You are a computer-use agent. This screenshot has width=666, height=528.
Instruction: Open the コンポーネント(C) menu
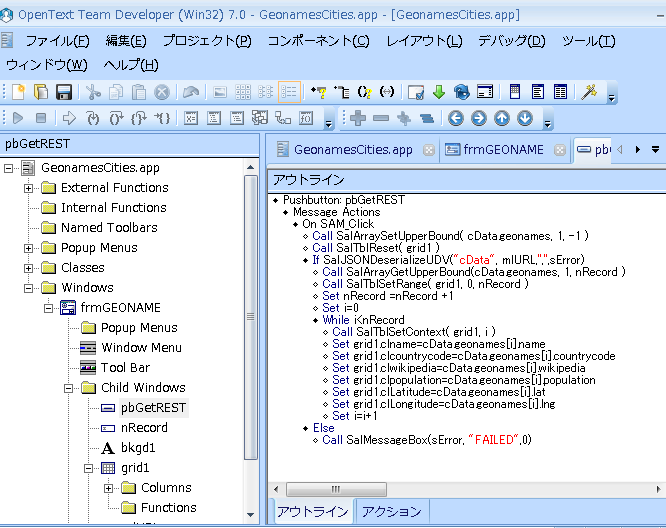coord(319,41)
